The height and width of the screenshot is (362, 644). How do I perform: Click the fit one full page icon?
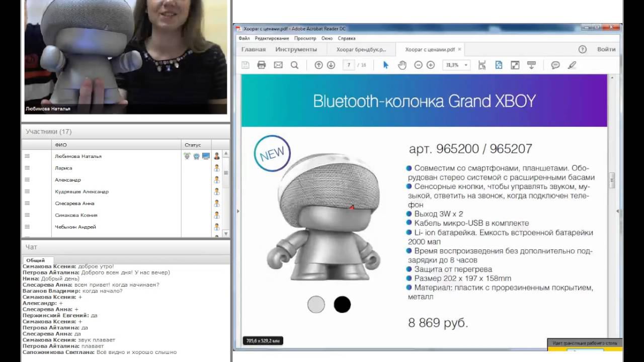(499, 65)
